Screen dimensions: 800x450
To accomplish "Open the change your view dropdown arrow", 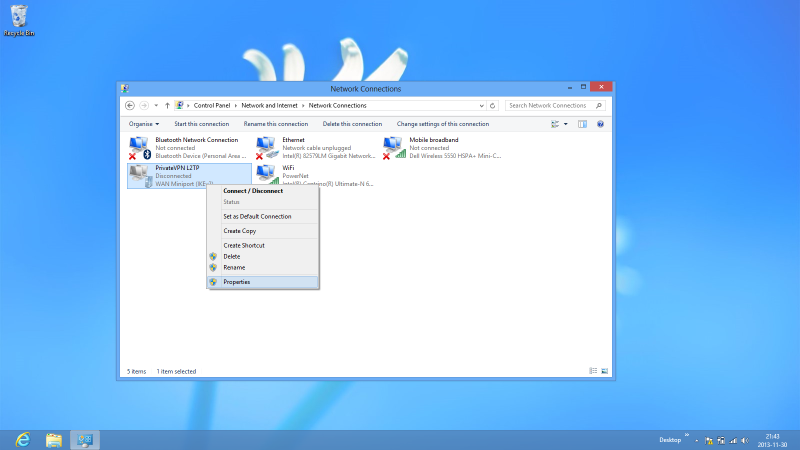I will click(x=566, y=124).
